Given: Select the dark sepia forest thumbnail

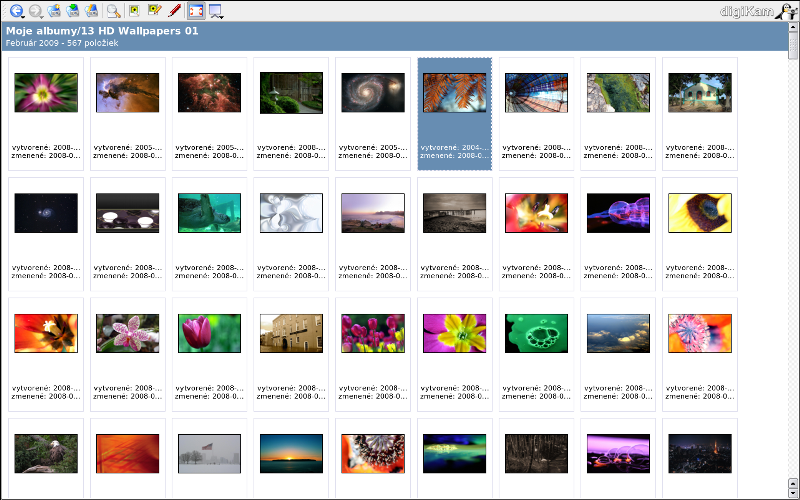Looking at the screenshot, I should [536, 454].
